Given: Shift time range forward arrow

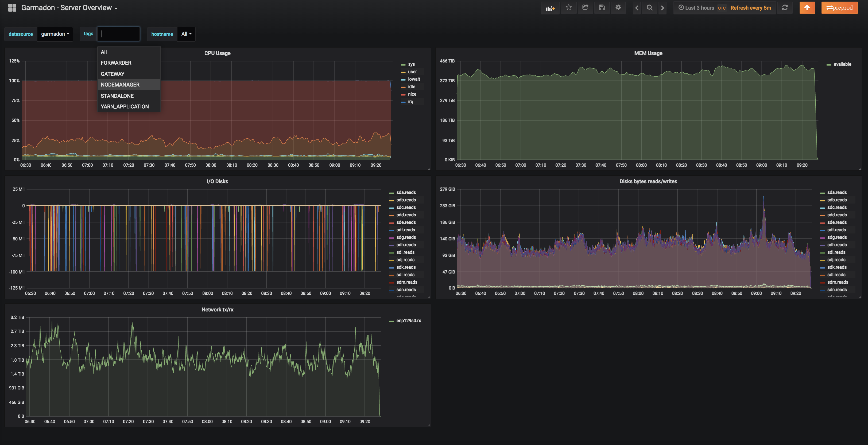Looking at the screenshot, I should [x=662, y=8].
